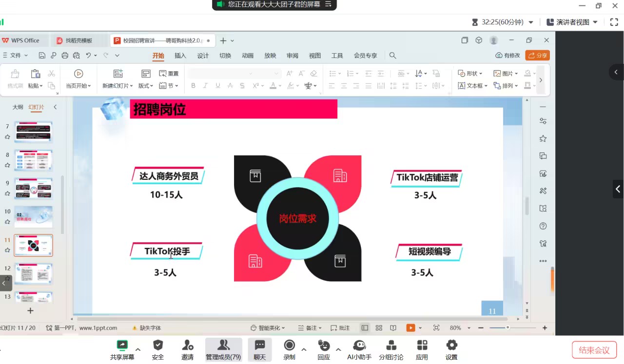Open meeting Settings gear icon
624x364 pixels.
click(451, 345)
